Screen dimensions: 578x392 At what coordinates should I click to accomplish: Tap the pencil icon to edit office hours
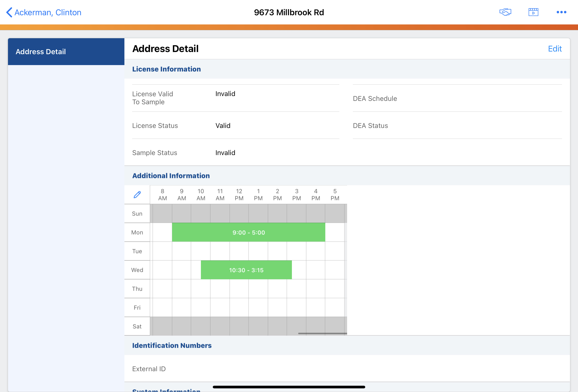tap(137, 195)
